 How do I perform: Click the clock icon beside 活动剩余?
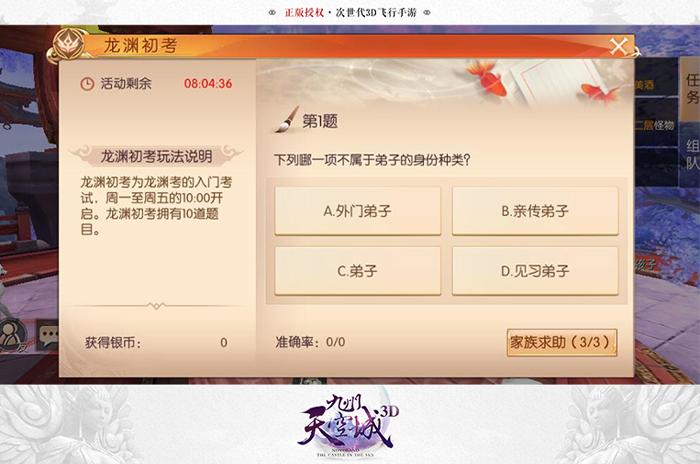(x=87, y=84)
